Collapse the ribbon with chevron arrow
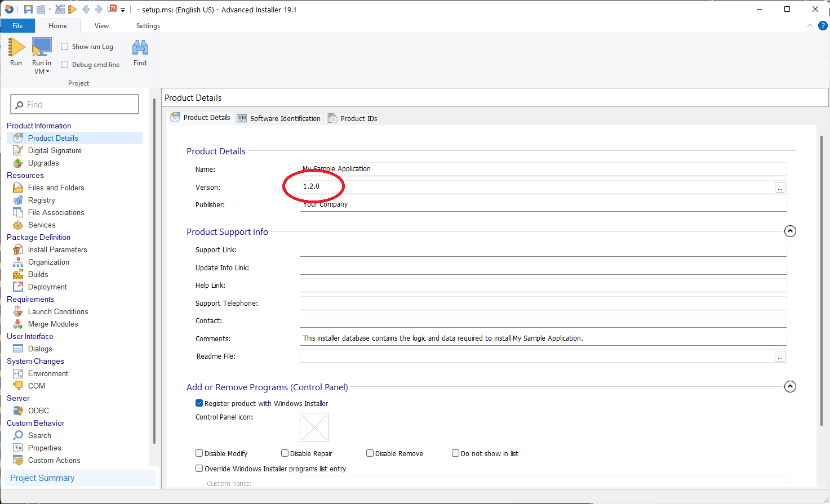Image resolution: width=830 pixels, height=504 pixels. click(x=810, y=26)
